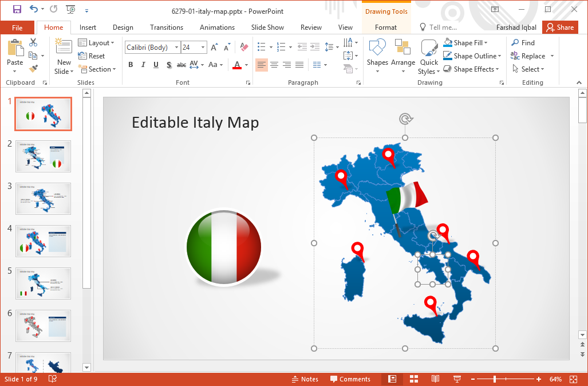Open the Shapes gallery
Screen dimensions: 588x386
pyautogui.click(x=377, y=56)
